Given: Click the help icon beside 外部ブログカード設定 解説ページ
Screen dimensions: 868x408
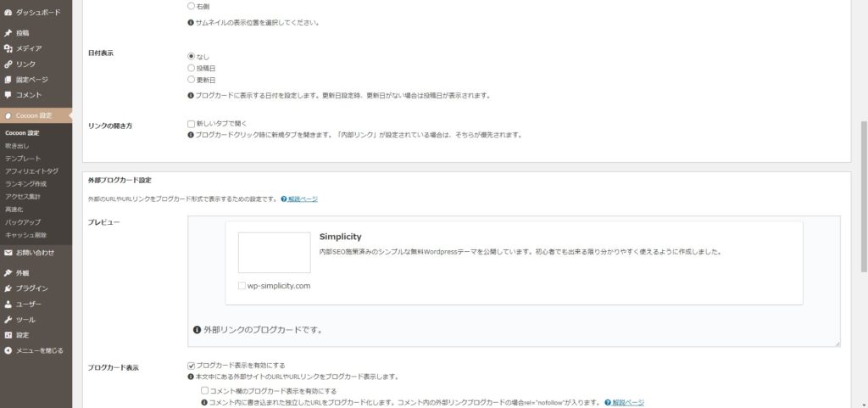Looking at the screenshot, I should point(283,198).
